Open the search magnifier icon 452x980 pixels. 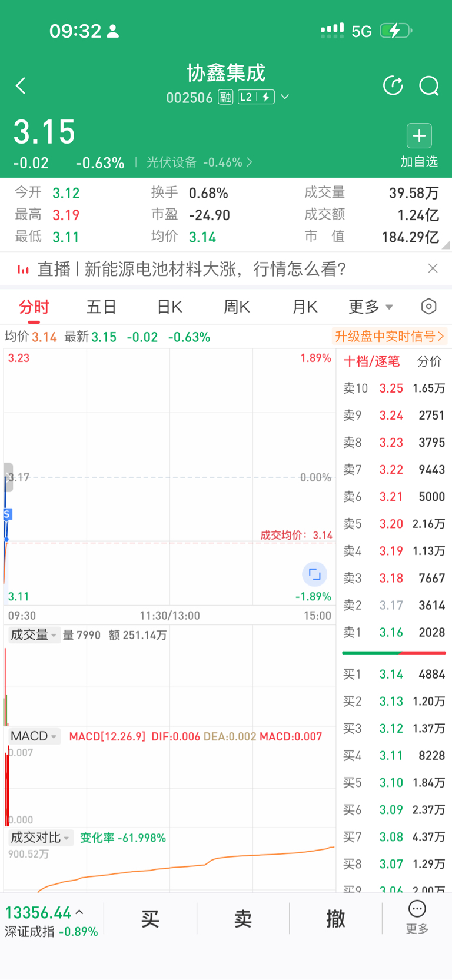coord(429,86)
